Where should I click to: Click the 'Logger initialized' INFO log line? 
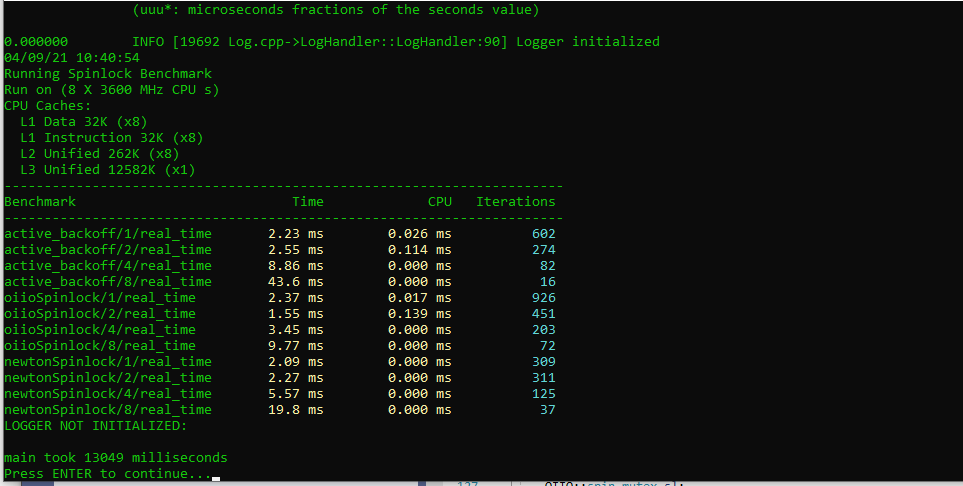(395, 42)
